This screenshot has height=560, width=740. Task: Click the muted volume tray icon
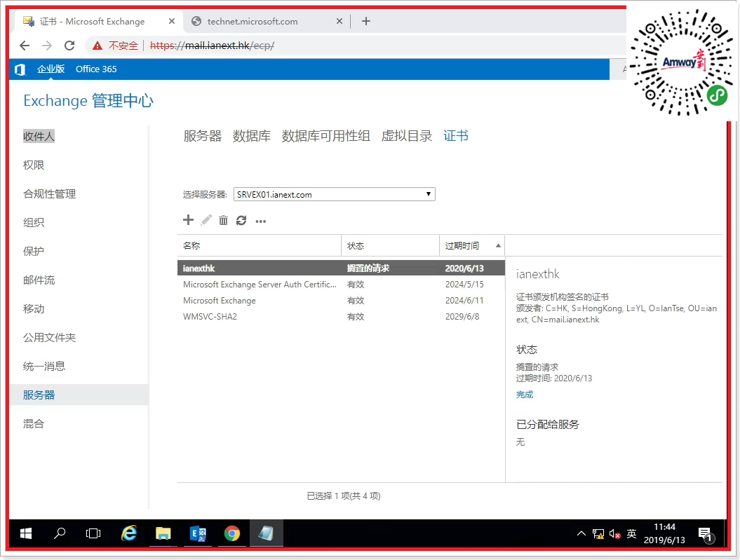tap(614, 534)
